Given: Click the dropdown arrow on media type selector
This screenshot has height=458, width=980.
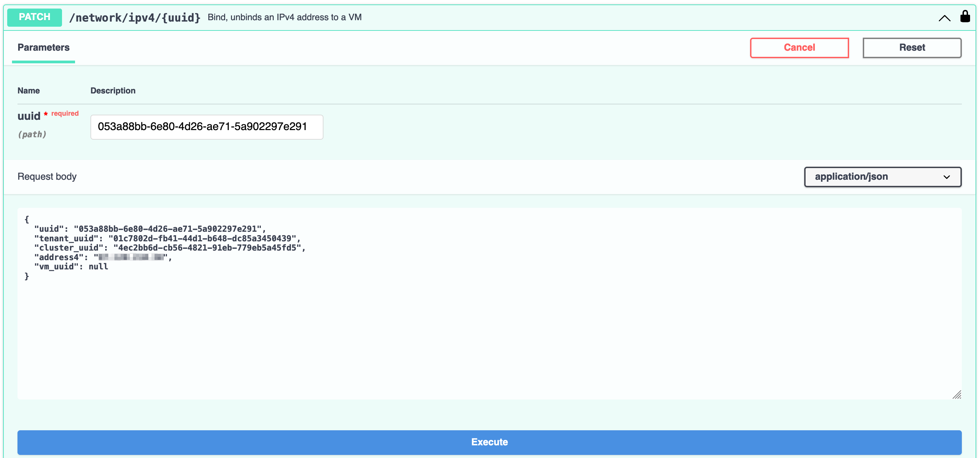Looking at the screenshot, I should (947, 177).
